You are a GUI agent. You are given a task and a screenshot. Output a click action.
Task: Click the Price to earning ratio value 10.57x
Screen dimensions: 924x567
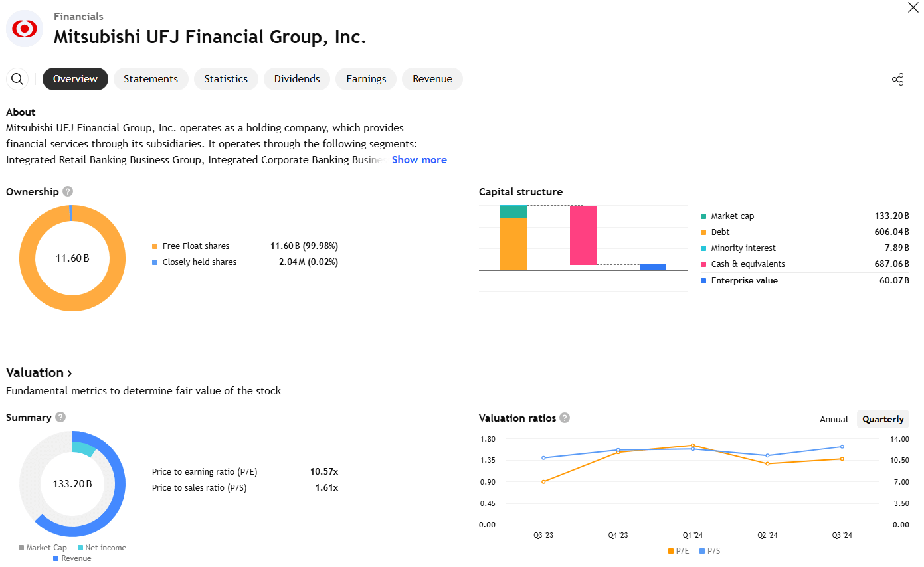[324, 472]
